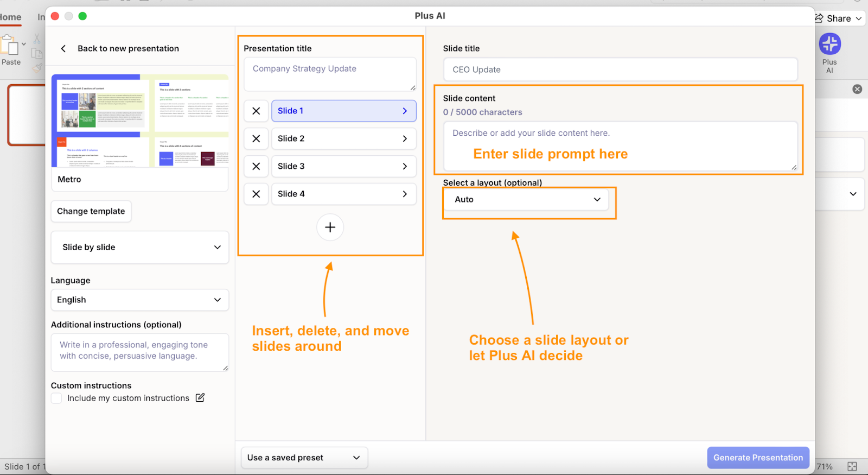Open the Use a saved preset dropdown

304,458
